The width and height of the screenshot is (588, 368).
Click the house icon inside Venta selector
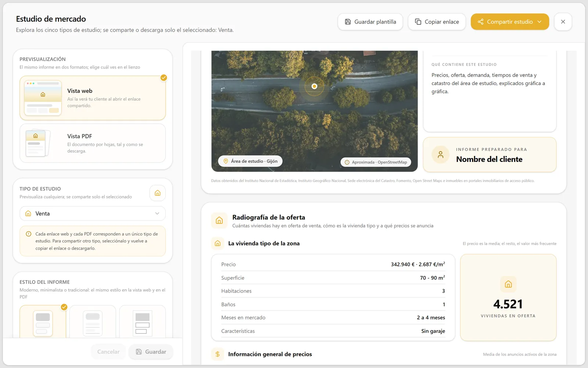(x=28, y=213)
